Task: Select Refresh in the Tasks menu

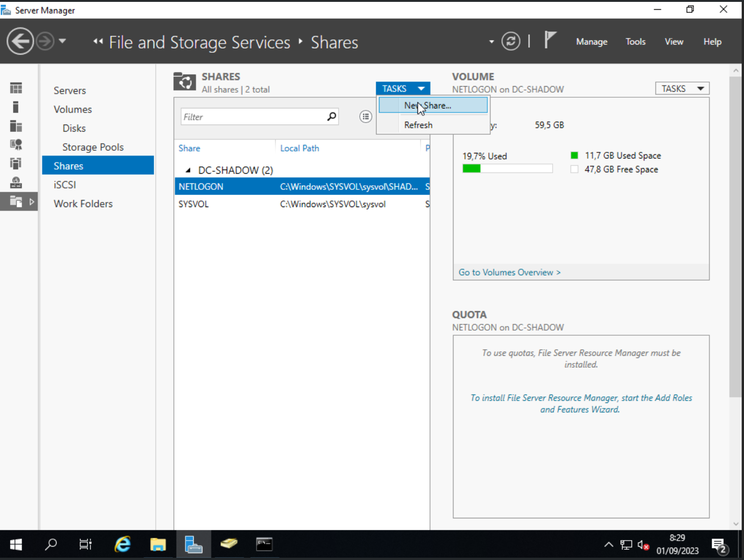Action: tap(418, 125)
